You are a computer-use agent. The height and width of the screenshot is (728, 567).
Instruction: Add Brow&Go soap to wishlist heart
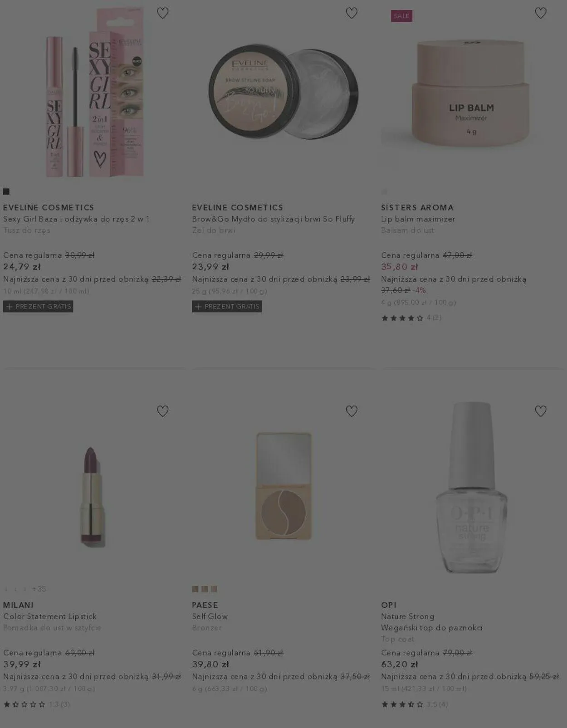click(x=352, y=13)
